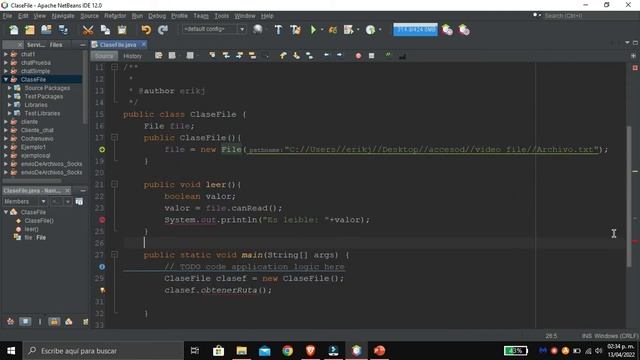
Task: Click the Build Project hammer icon
Action: click(x=278, y=30)
